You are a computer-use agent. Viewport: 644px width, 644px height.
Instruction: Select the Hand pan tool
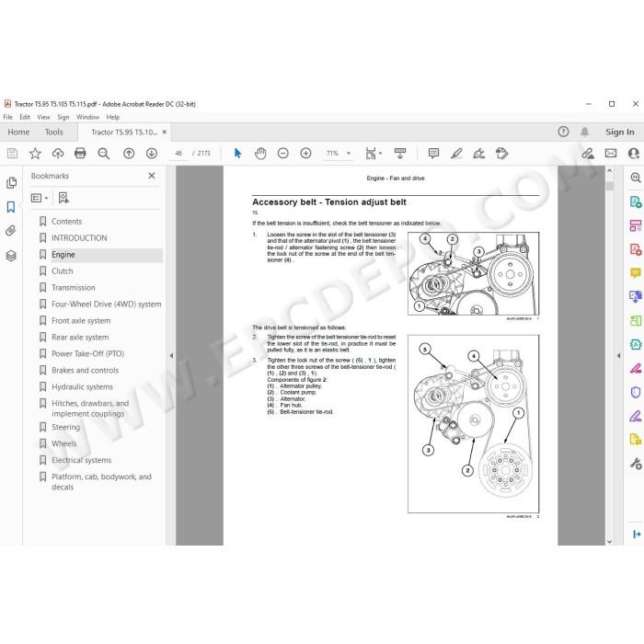(x=260, y=154)
